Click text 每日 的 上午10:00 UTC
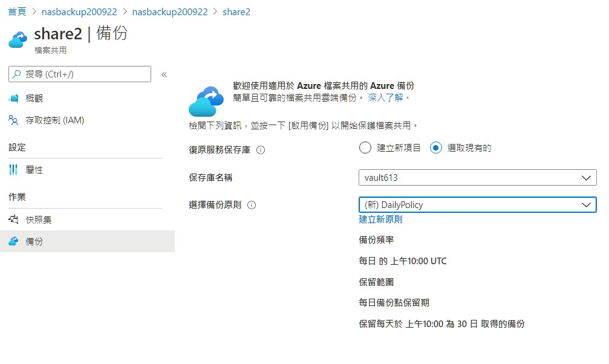Screen dimensions: 609x364 [x=403, y=261]
